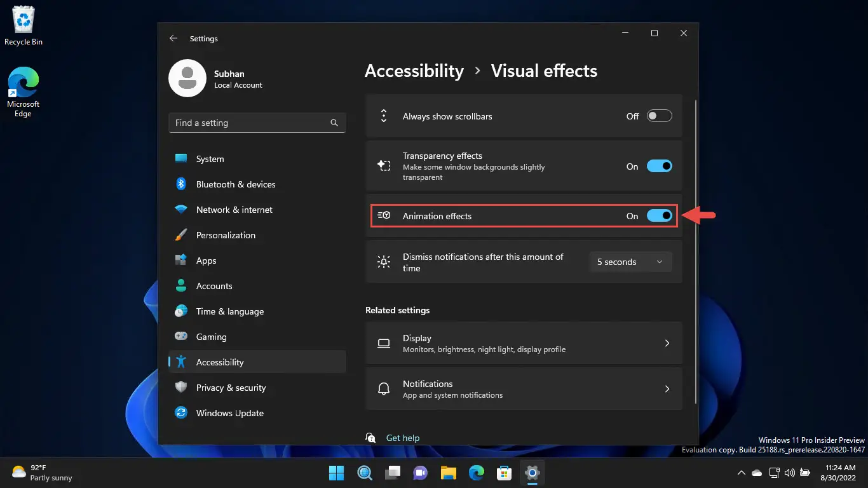Select Privacy & security category

point(257,388)
